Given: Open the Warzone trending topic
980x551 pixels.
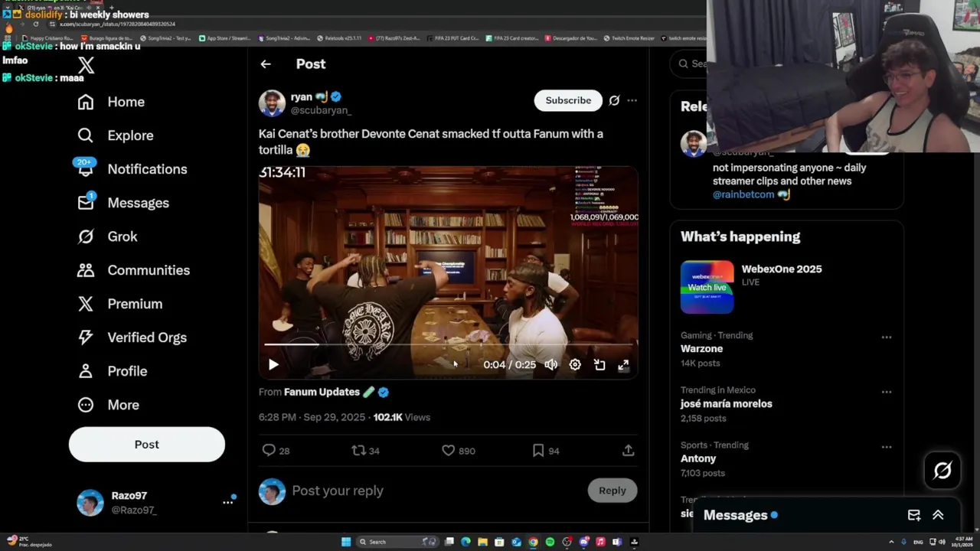Looking at the screenshot, I should (701, 348).
